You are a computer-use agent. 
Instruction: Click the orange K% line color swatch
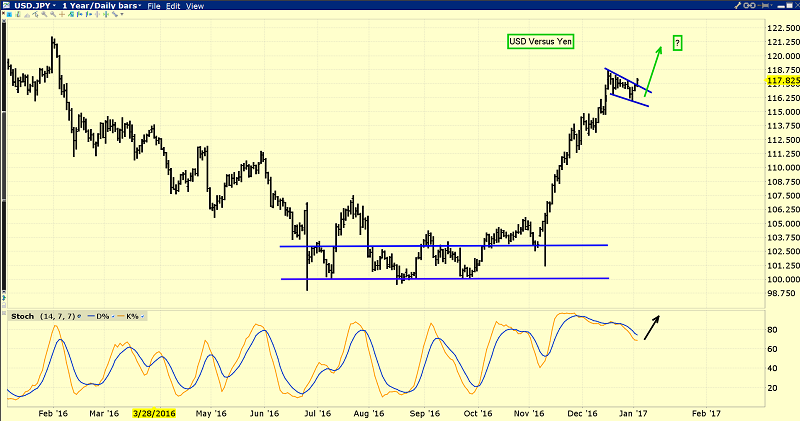(x=124, y=316)
